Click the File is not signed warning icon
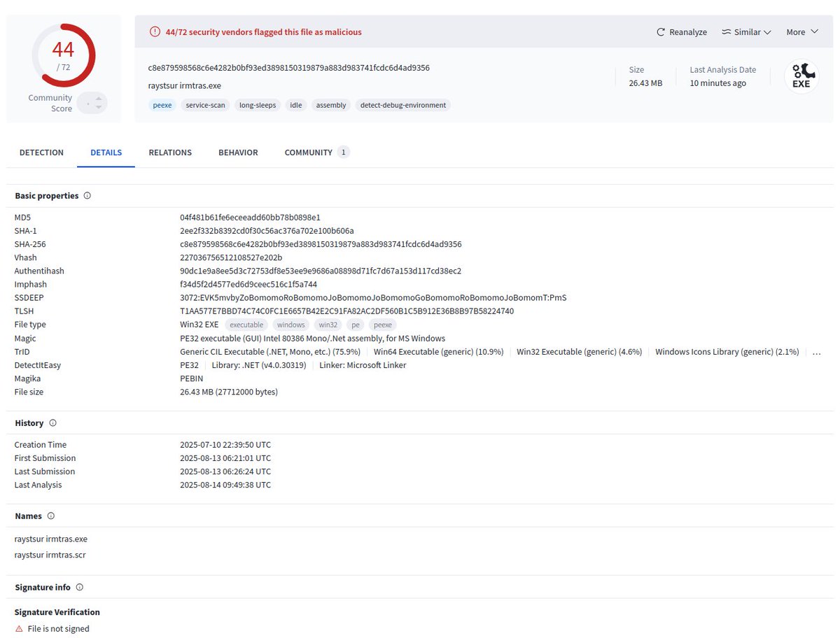The image size is (840, 638). 19,629
